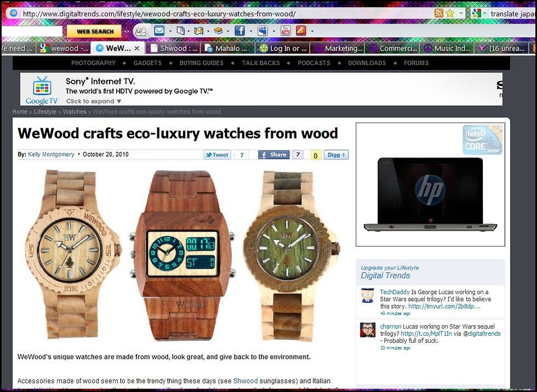Click the blue book pages toolbar icon
The height and width of the screenshot is (392, 537).
[180, 31]
